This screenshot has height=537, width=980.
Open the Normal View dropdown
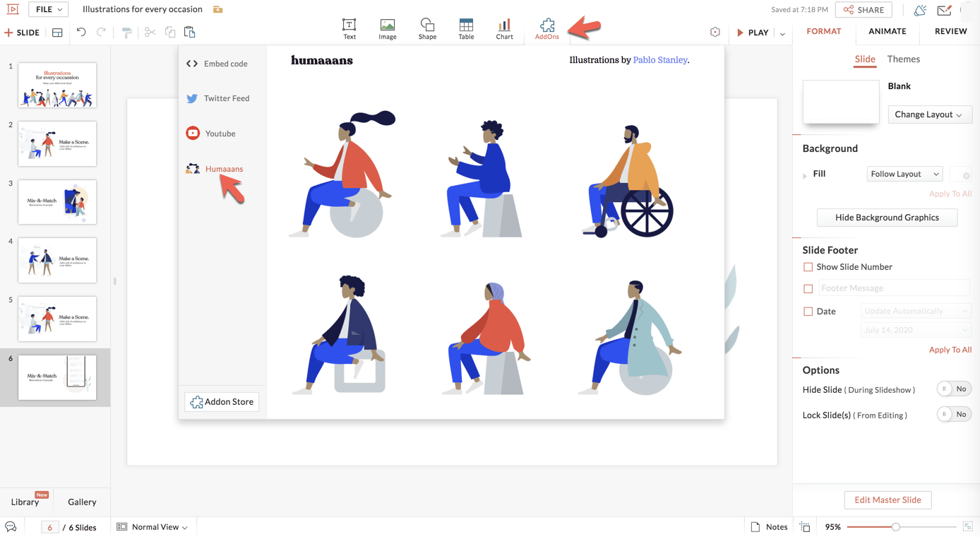click(x=153, y=527)
